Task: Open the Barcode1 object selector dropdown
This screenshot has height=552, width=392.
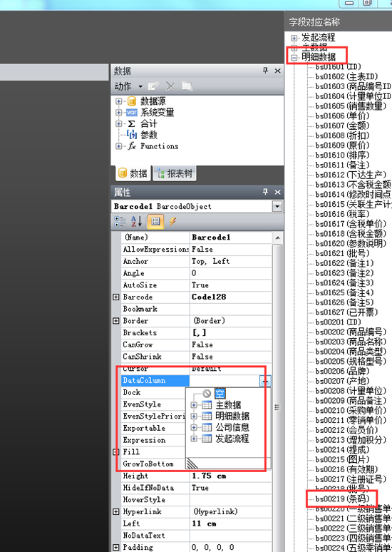Action: click(x=277, y=206)
